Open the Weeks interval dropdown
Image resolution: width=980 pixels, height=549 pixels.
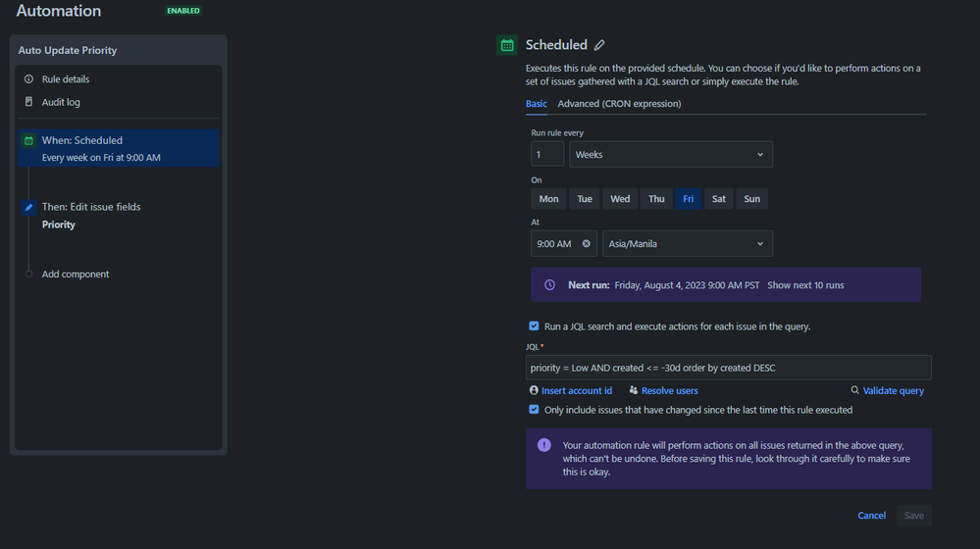(x=671, y=155)
